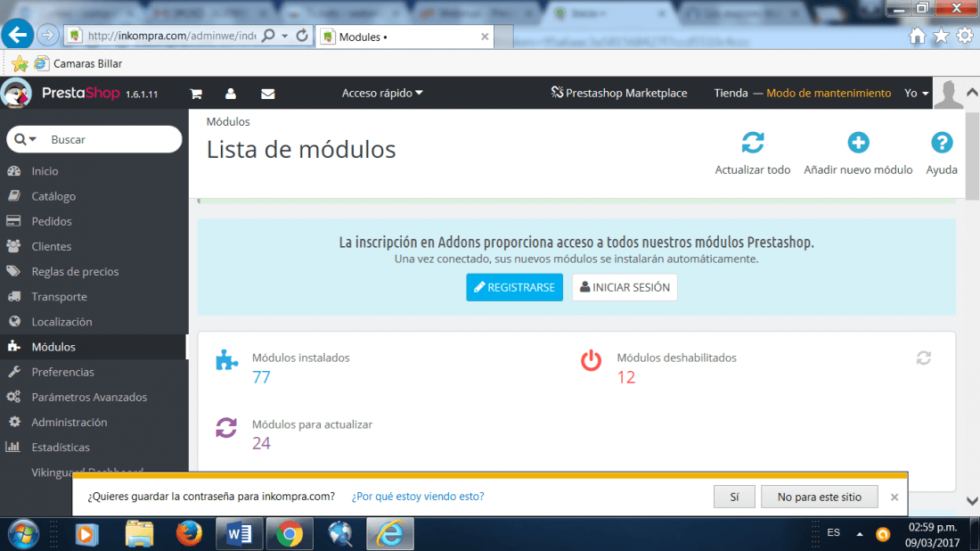Click the REGISTRARSE button
The image size is (980, 551).
point(514,287)
